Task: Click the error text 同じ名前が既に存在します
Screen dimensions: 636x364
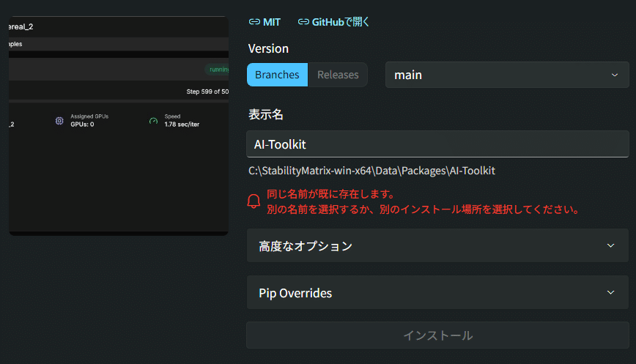Action: [x=330, y=194]
